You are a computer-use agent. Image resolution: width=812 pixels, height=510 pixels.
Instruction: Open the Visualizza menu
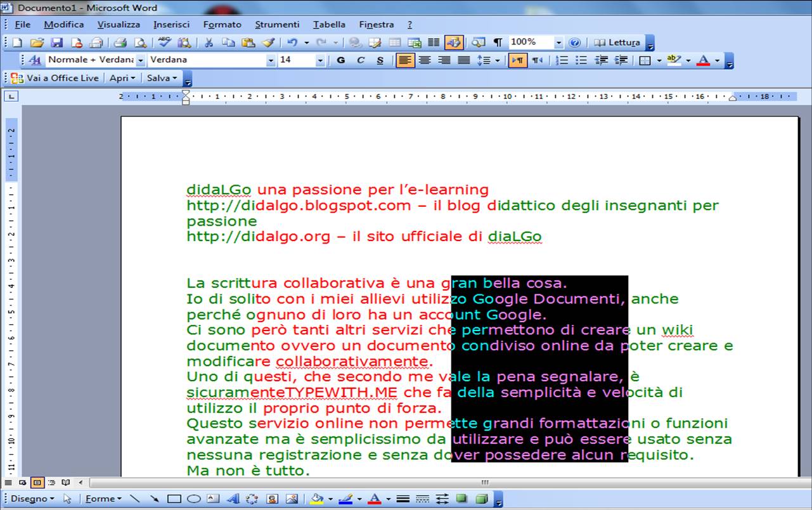point(119,25)
